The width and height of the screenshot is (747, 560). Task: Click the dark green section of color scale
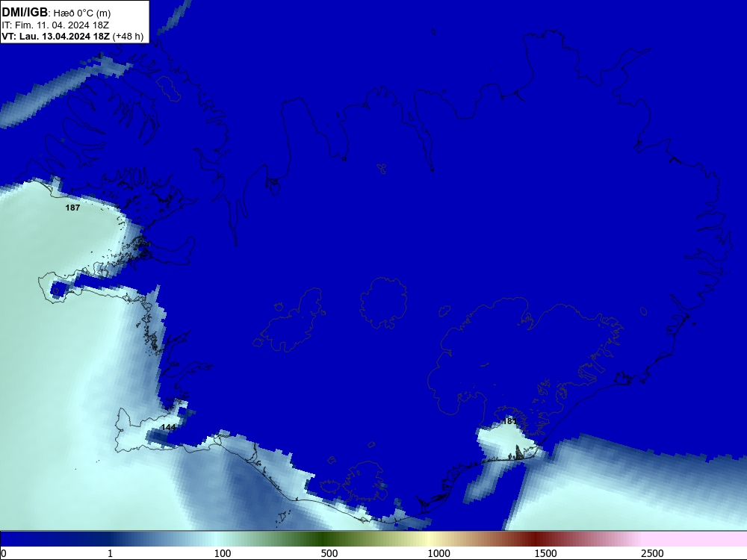[x=324, y=539]
